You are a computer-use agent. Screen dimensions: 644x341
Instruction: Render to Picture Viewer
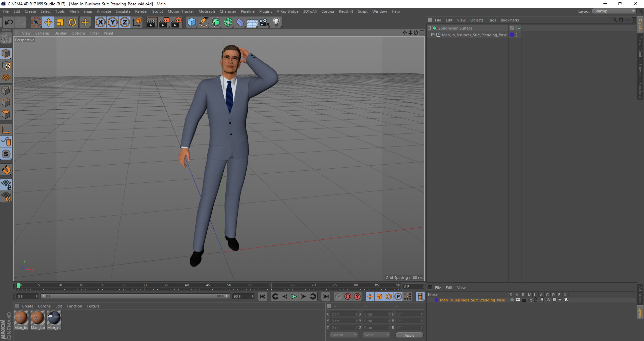tap(164, 22)
